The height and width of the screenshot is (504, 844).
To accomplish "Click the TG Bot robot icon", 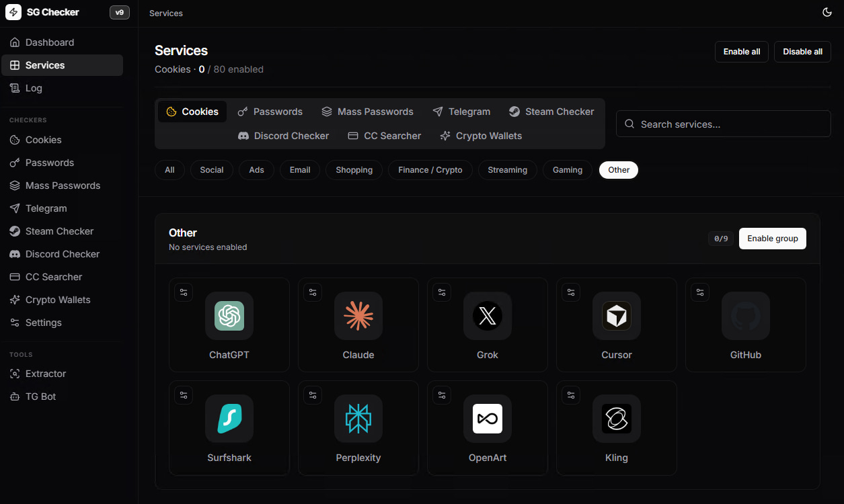I will (x=15, y=396).
